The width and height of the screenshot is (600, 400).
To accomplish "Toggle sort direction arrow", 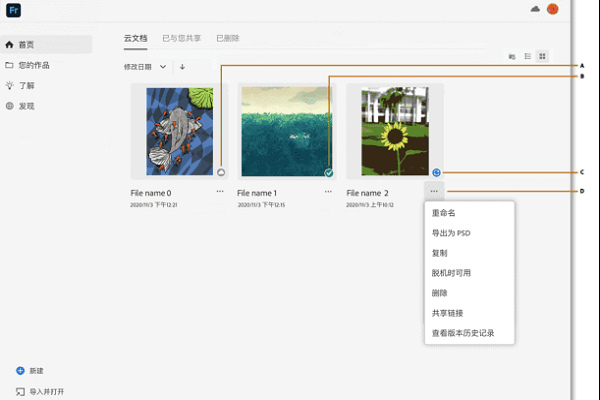I will [182, 66].
